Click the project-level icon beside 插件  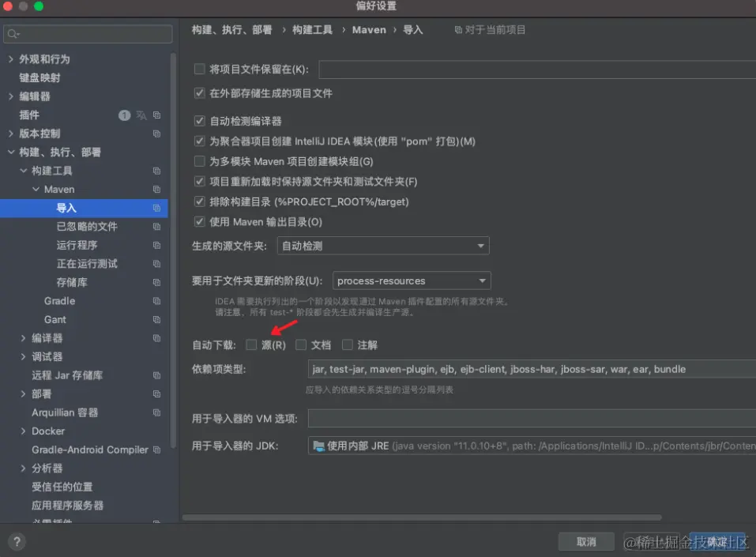pos(156,115)
